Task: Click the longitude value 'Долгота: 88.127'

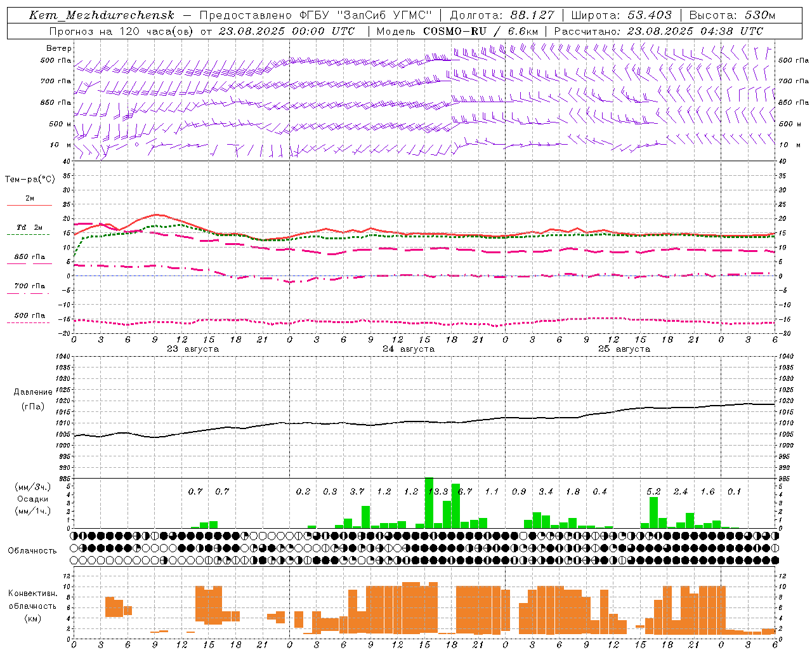Action: [502, 15]
